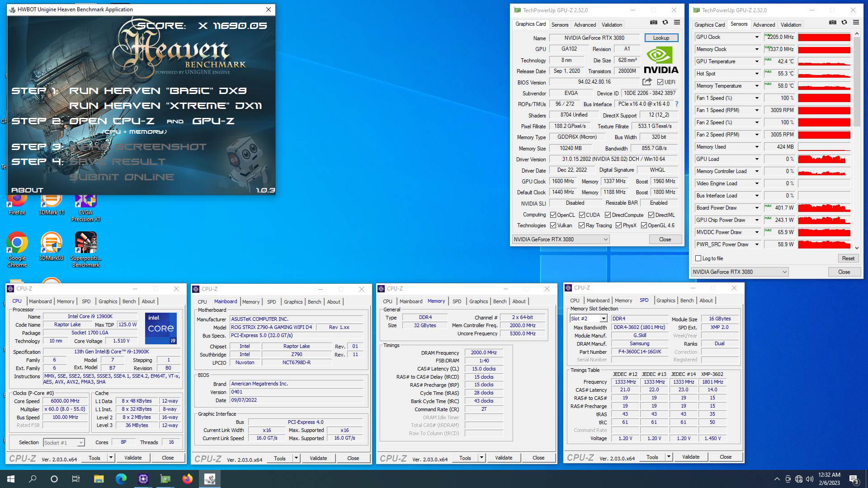868x488 pixels.
Task: Open EVGA Precision X1 desktop shortcut
Action: click(x=86, y=208)
